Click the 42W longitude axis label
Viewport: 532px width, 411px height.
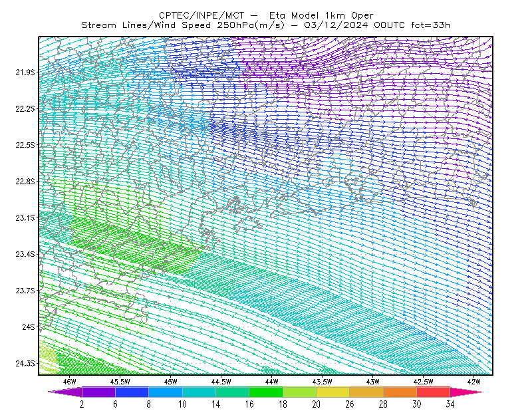473,382
